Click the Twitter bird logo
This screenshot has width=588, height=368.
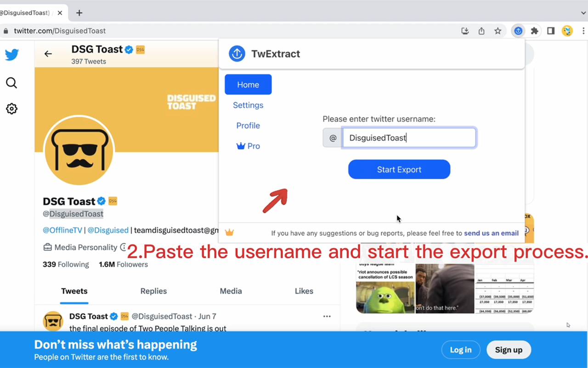coord(11,54)
